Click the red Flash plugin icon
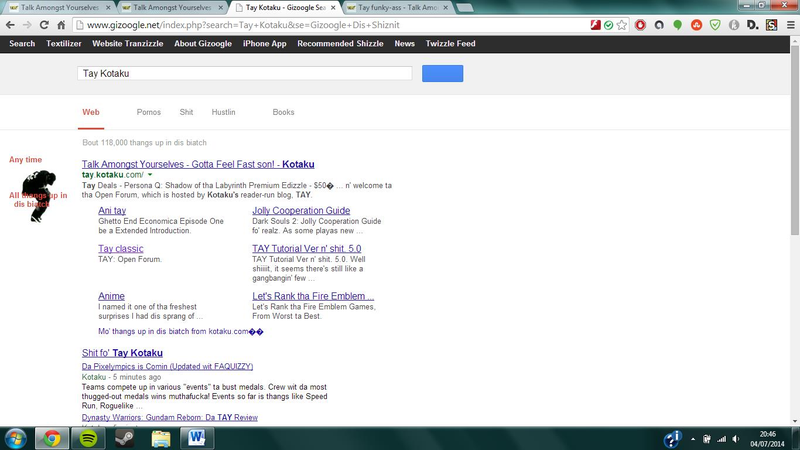The image size is (800, 450). pyautogui.click(x=595, y=25)
